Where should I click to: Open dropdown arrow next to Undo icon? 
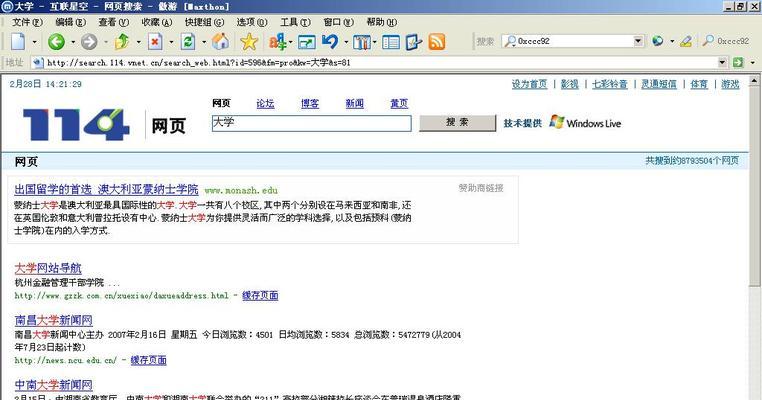(x=346, y=42)
